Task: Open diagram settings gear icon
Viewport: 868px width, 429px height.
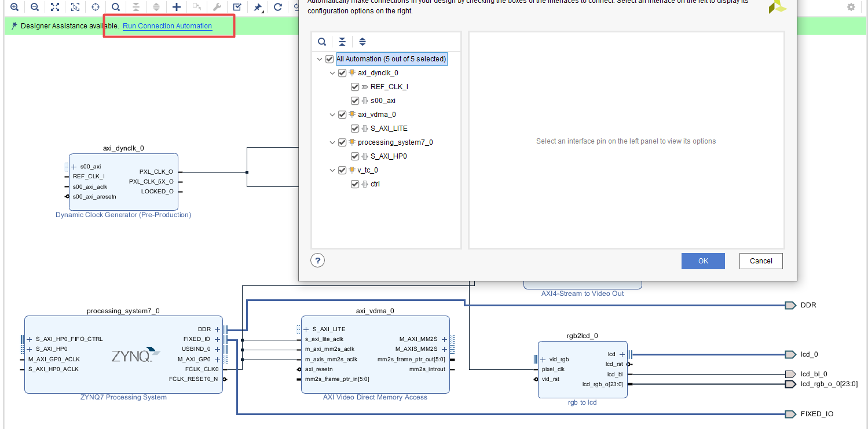Action: click(851, 7)
